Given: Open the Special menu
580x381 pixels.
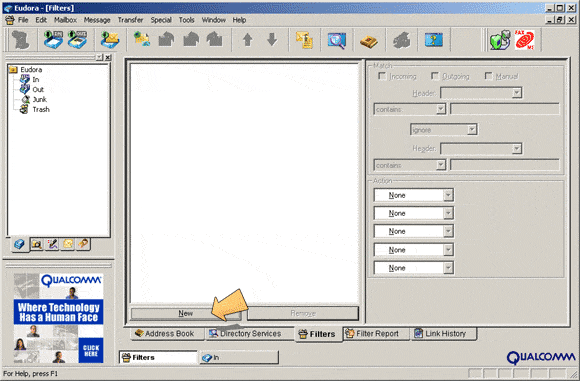Looking at the screenshot, I should coord(161,20).
